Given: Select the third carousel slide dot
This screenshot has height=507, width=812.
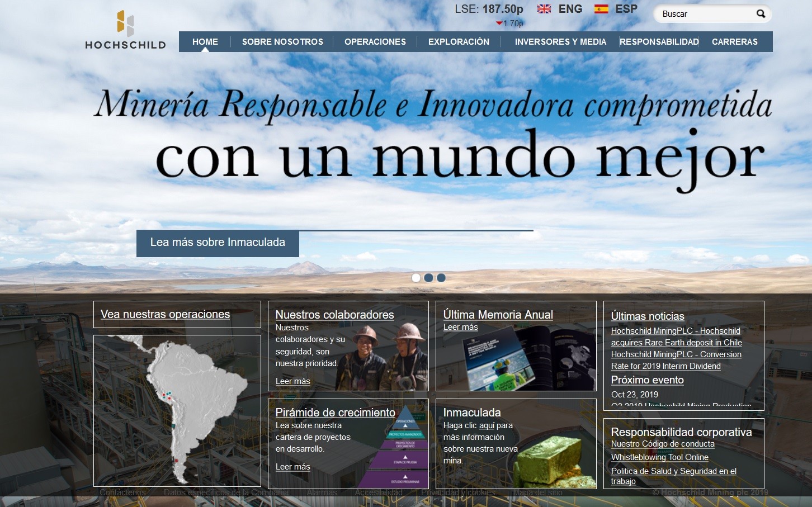Looking at the screenshot, I should pyautogui.click(x=441, y=278).
